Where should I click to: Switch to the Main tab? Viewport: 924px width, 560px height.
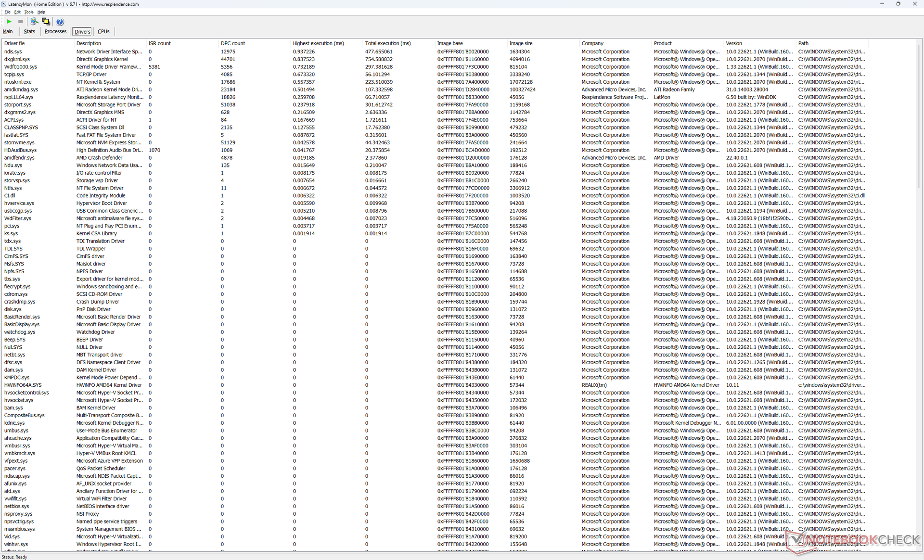8,32
